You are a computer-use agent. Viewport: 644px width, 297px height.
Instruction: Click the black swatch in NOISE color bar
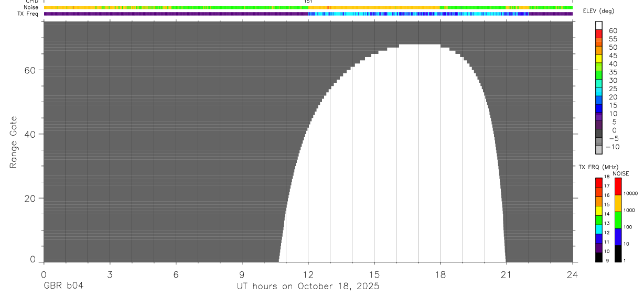point(618,254)
